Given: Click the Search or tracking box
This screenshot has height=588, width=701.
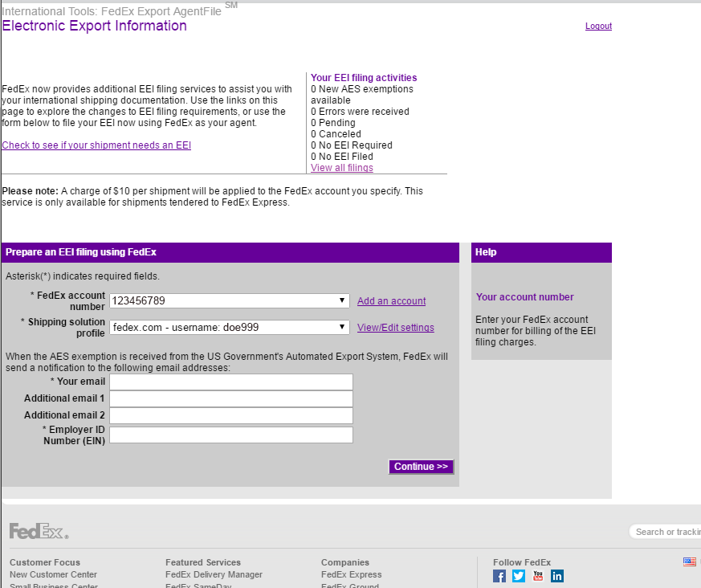Looking at the screenshot, I should click(x=665, y=532).
